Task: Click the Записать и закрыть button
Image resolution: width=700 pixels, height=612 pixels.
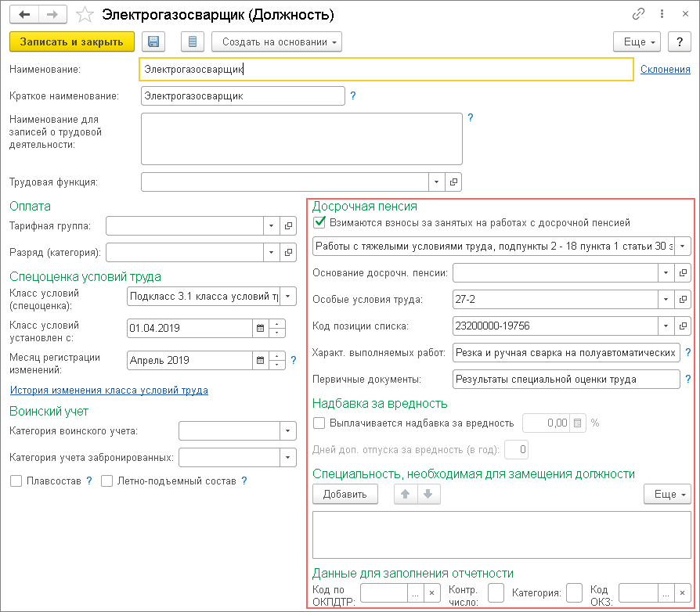Action: (x=72, y=42)
